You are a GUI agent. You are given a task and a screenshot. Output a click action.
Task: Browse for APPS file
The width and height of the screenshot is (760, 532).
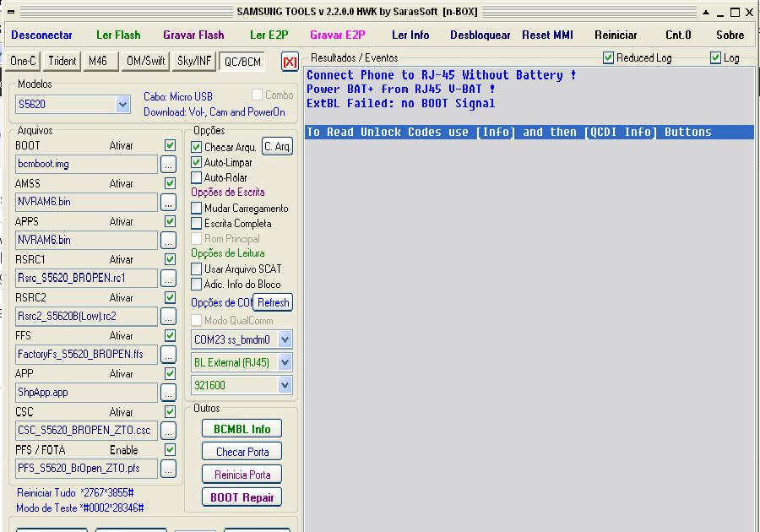click(168, 240)
